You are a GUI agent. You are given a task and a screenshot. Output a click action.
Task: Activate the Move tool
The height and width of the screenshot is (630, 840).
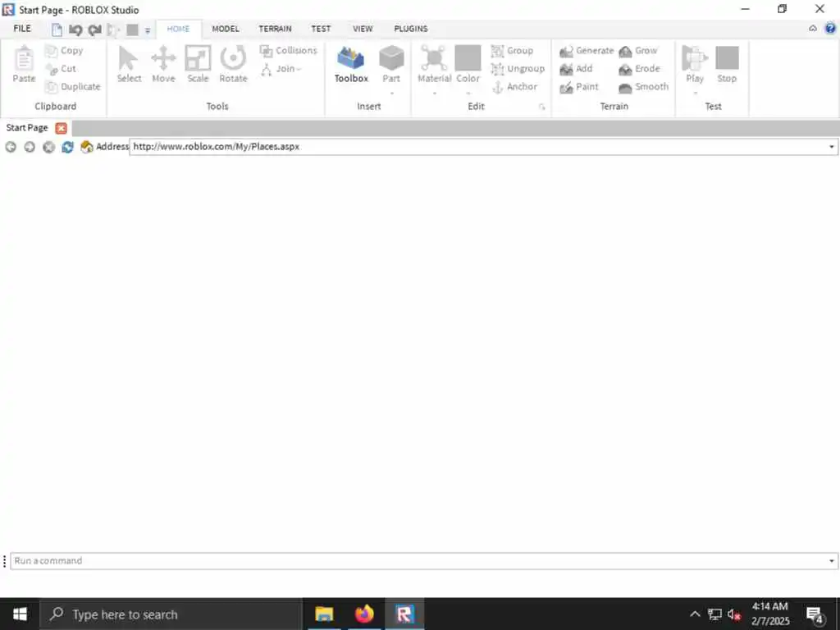point(163,64)
